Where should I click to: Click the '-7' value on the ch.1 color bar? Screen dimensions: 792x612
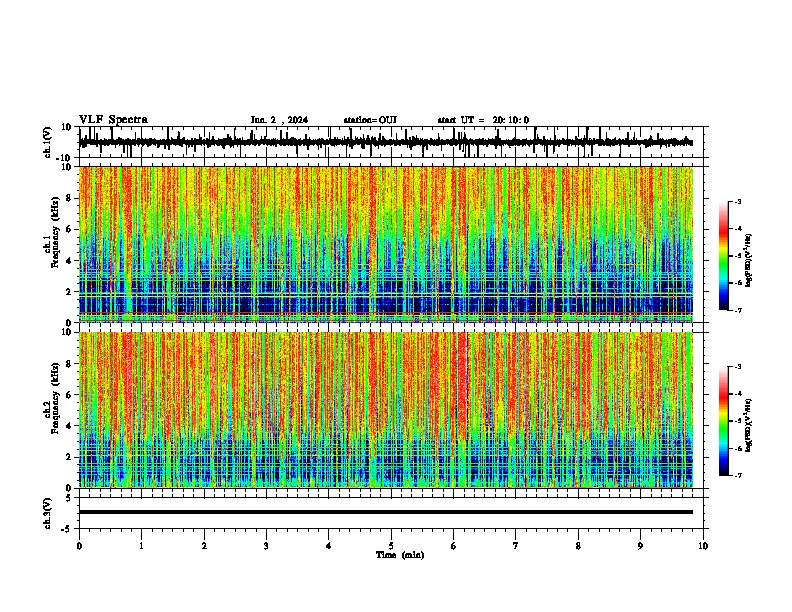[x=738, y=310]
